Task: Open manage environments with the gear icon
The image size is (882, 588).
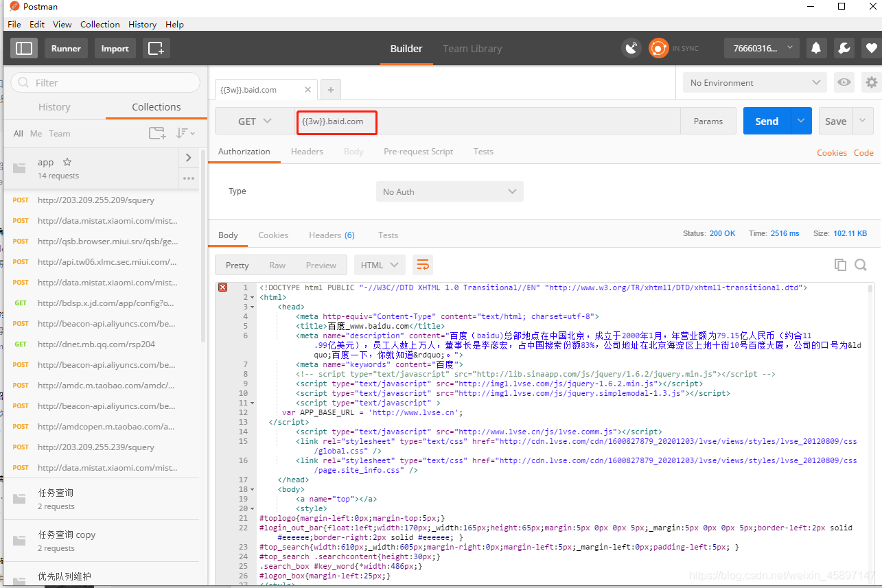Action: (x=871, y=82)
